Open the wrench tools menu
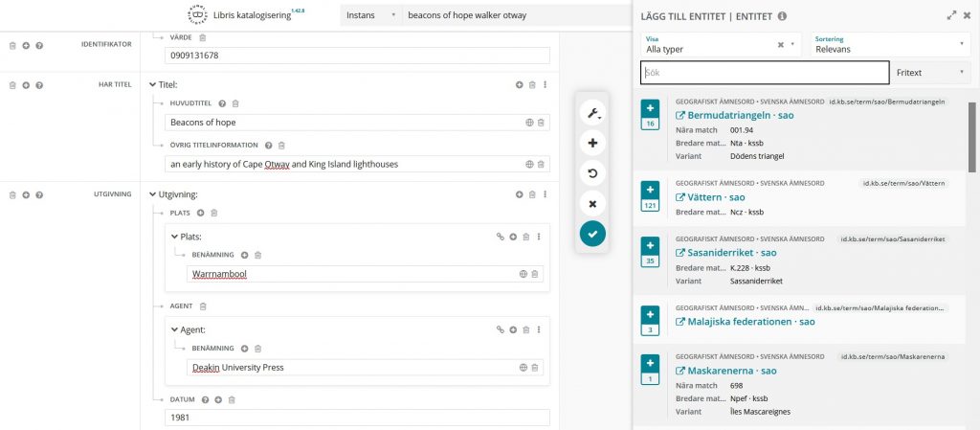The image size is (980, 430). 592,115
